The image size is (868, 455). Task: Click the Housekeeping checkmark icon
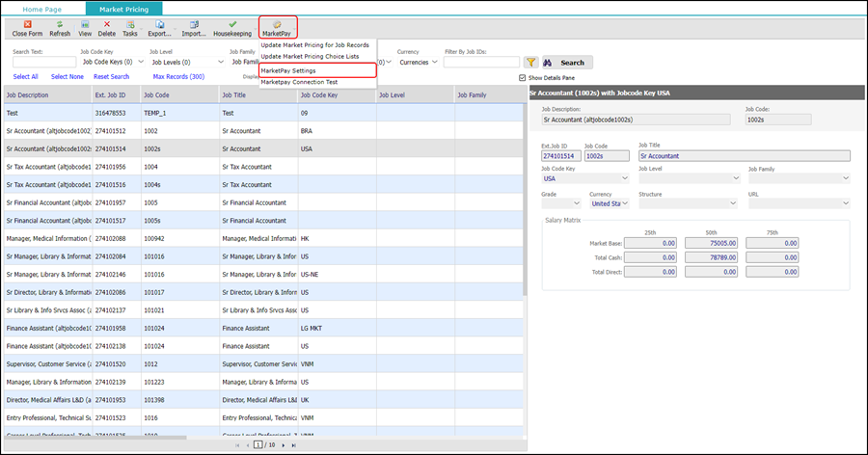(232, 24)
